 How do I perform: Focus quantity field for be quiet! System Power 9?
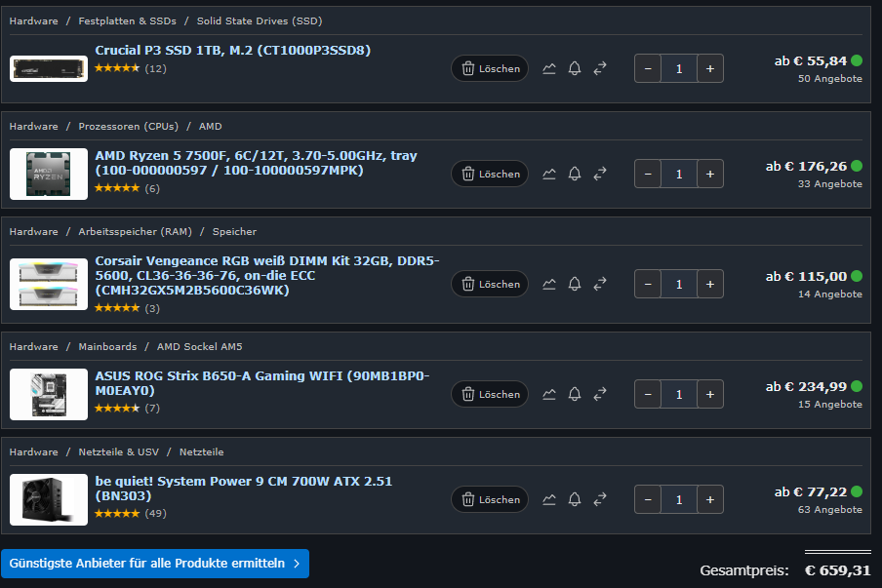pos(679,499)
